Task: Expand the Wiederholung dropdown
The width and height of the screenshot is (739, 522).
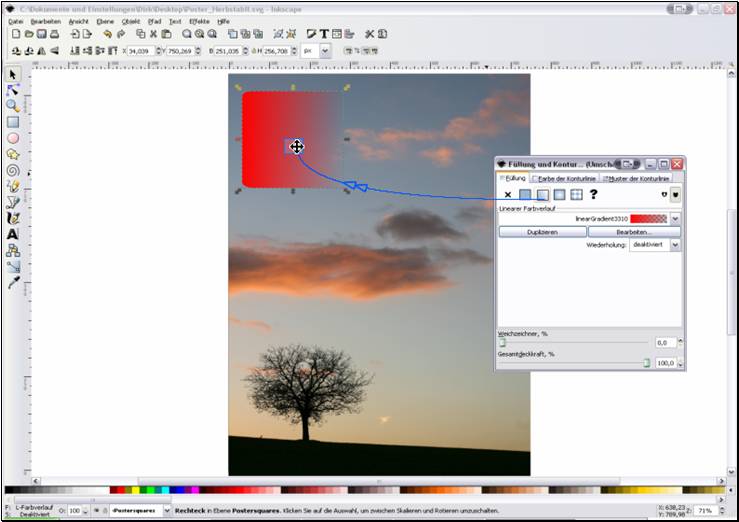Action: point(675,244)
